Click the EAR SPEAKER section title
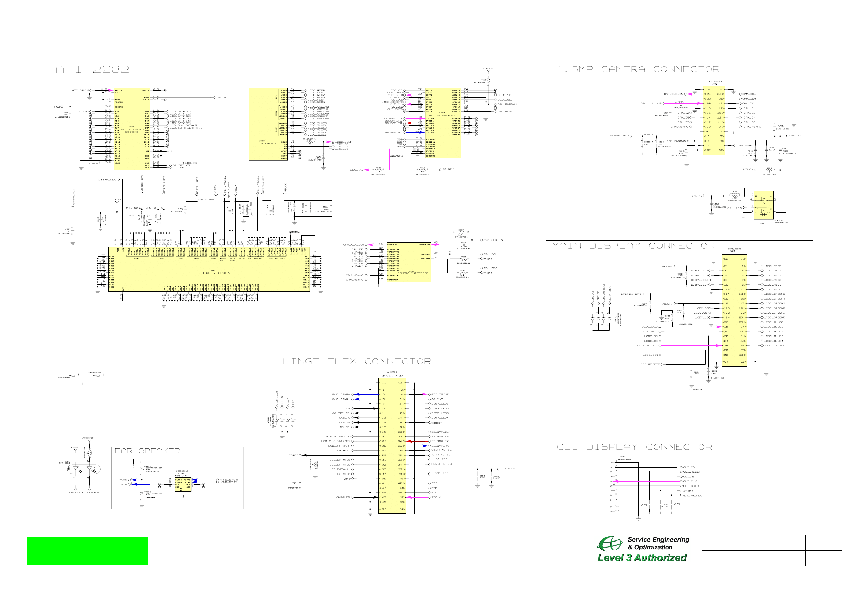 [x=147, y=451]
